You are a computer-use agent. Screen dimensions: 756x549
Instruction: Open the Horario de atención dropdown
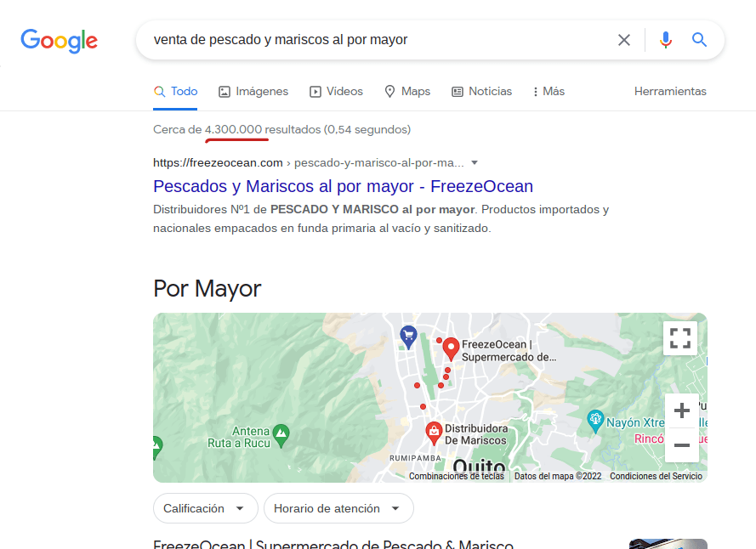(x=338, y=508)
